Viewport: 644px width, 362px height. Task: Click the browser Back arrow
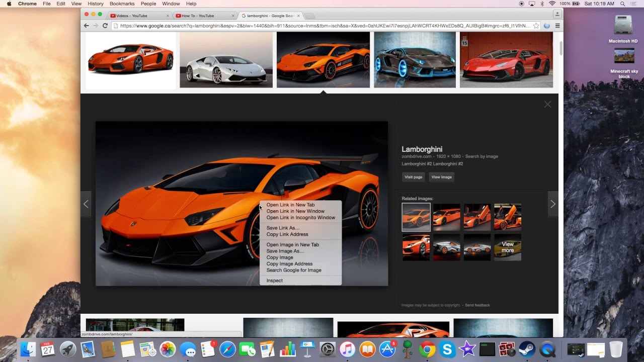tap(86, 26)
